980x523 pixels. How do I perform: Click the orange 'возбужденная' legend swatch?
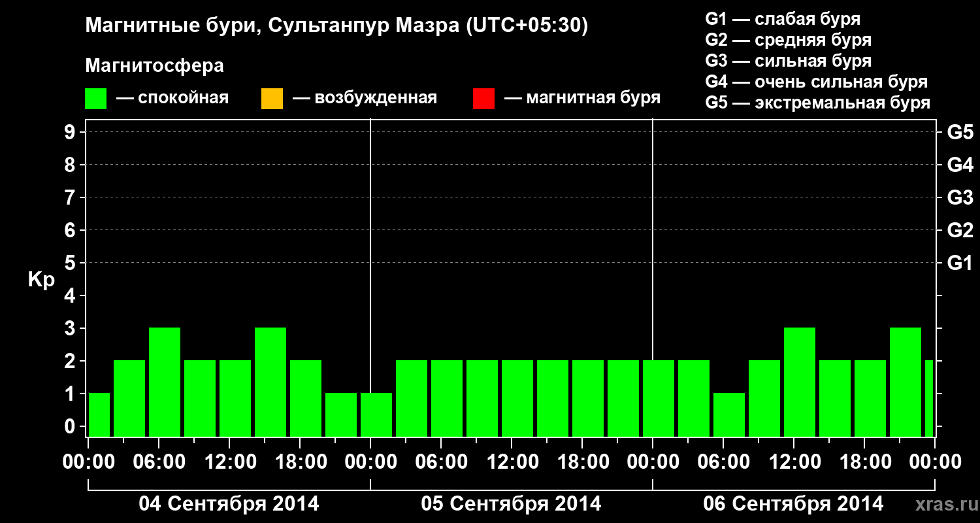click(272, 99)
